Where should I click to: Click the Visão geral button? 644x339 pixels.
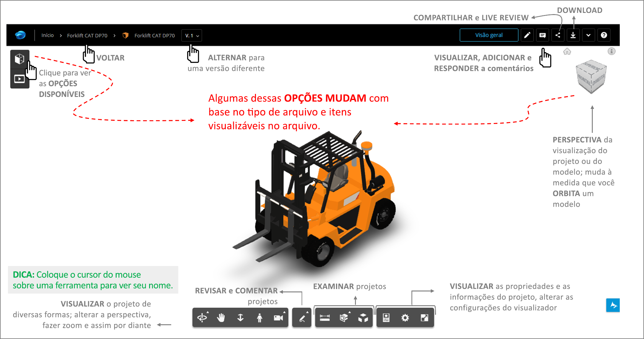[489, 35]
